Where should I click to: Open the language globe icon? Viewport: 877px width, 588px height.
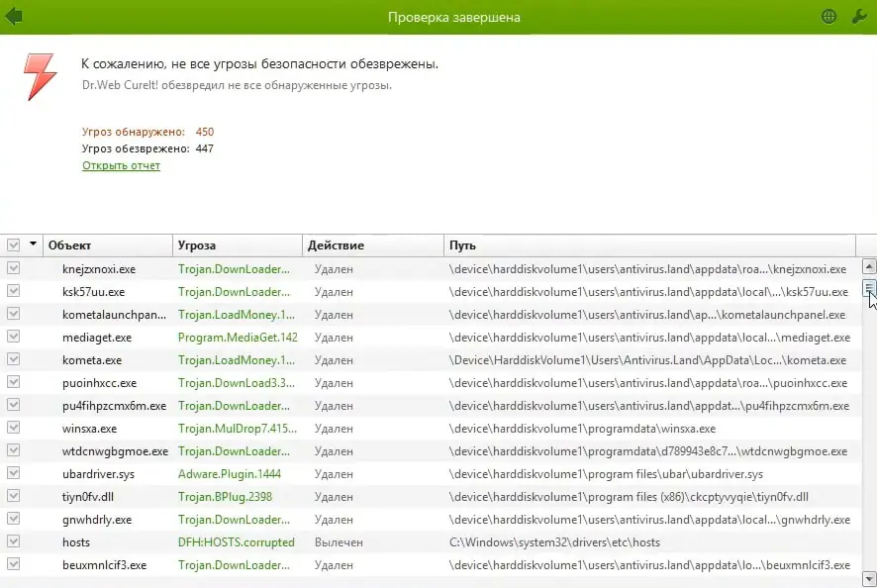pyautogui.click(x=828, y=17)
